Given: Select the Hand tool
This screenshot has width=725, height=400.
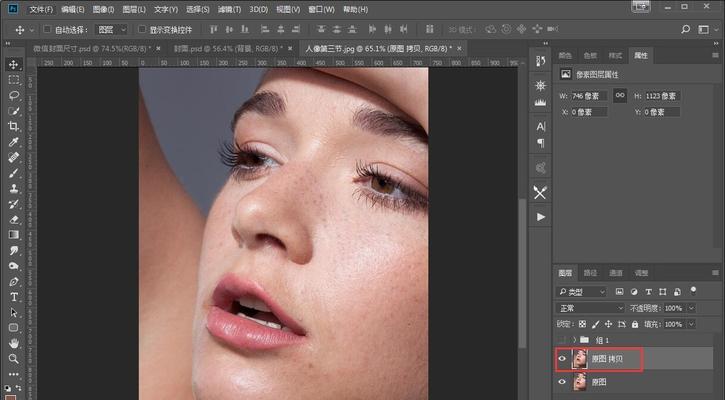Looking at the screenshot, I should [13, 344].
